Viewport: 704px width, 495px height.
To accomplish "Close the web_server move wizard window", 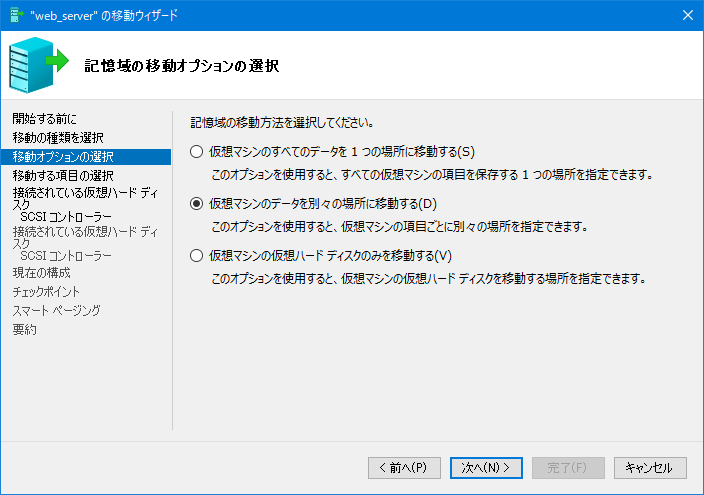I will coord(687,15).
